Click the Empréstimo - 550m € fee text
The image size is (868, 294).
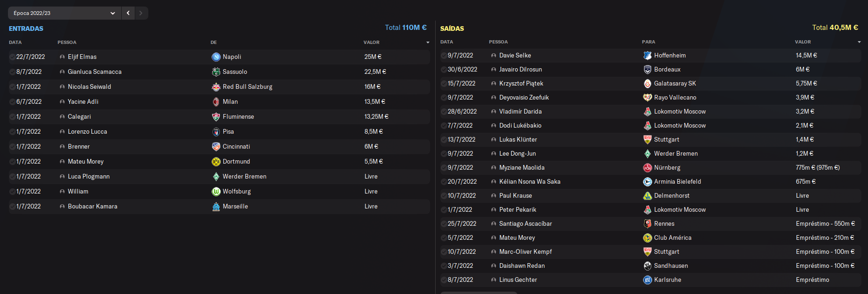pyautogui.click(x=825, y=224)
